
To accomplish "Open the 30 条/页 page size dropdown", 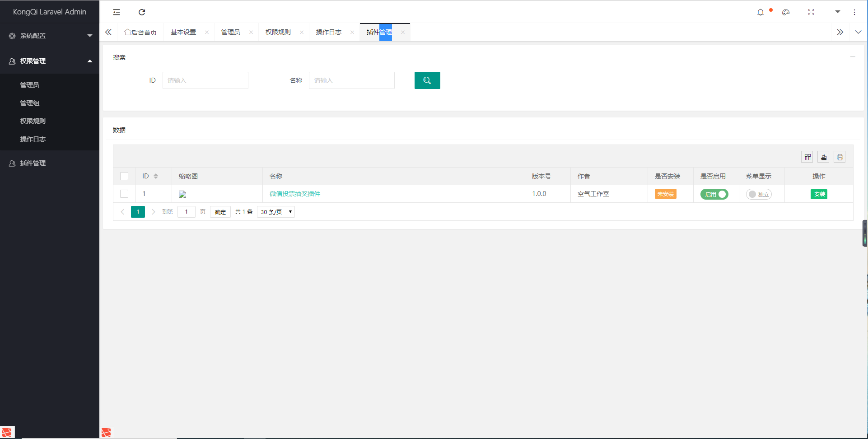I will pyautogui.click(x=276, y=212).
